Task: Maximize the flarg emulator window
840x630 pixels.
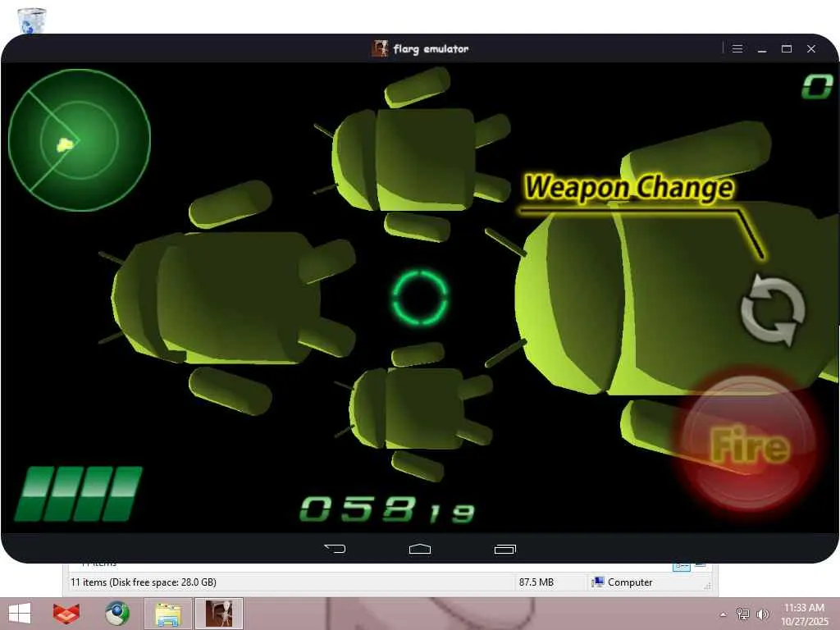Action: point(787,48)
